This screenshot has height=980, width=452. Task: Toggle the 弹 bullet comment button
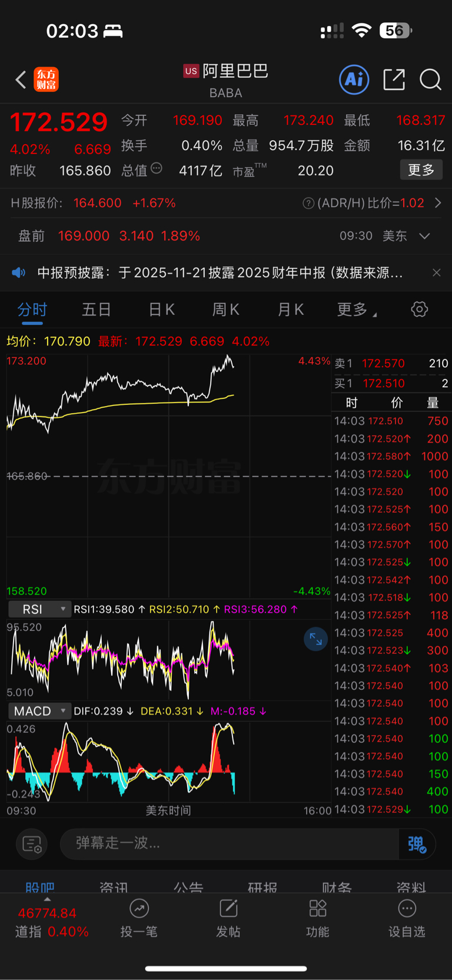click(x=417, y=844)
